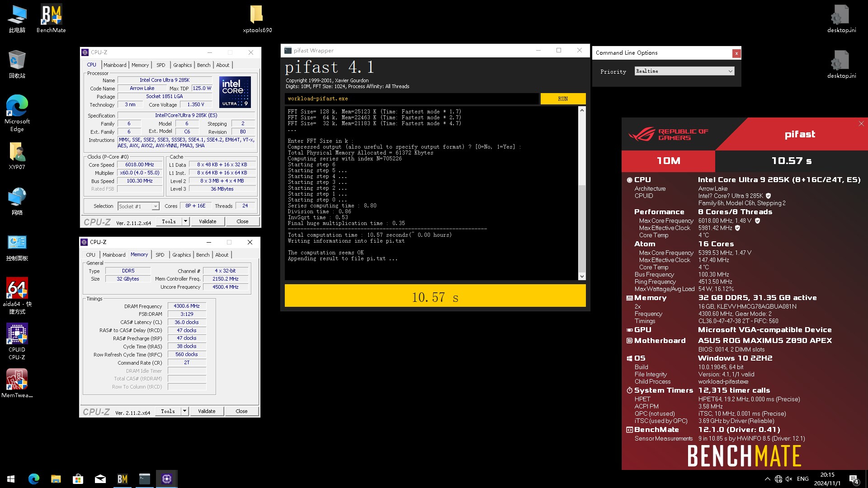The height and width of the screenshot is (488, 868).
Task: Select Graphics tab in top CPU-Z window
Action: tap(183, 65)
